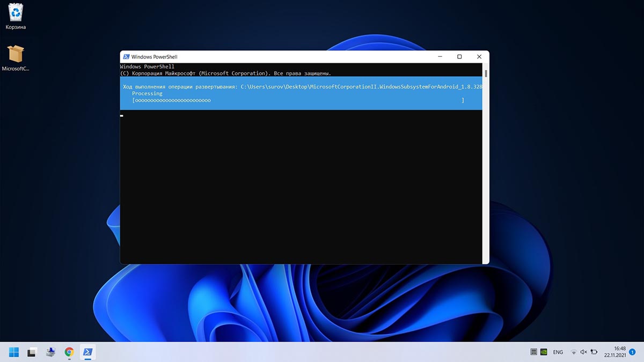644x362 pixels.
Task: Click the Windows PowerShell window title text
Action: 154,57
